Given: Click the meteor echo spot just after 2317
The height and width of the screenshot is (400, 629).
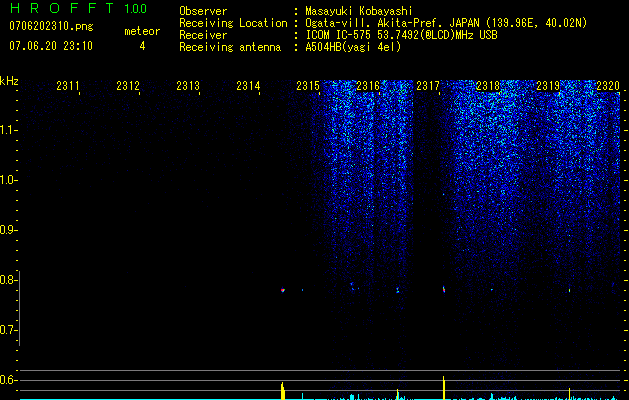Looking at the screenshot, I should click(444, 289).
